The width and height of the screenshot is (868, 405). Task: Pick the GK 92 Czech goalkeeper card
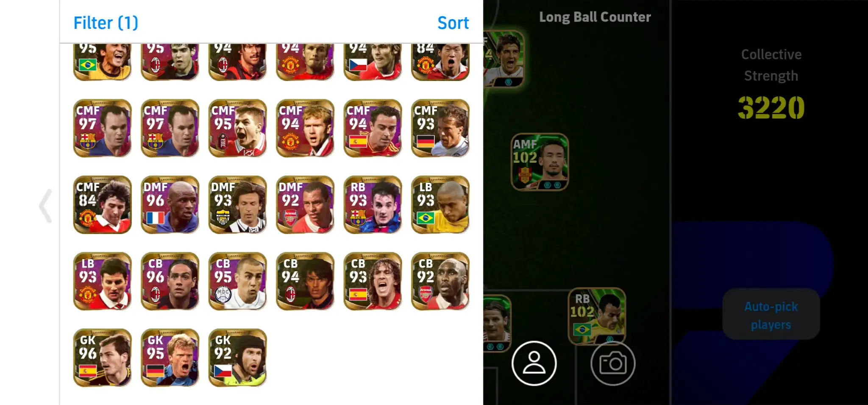point(237,358)
